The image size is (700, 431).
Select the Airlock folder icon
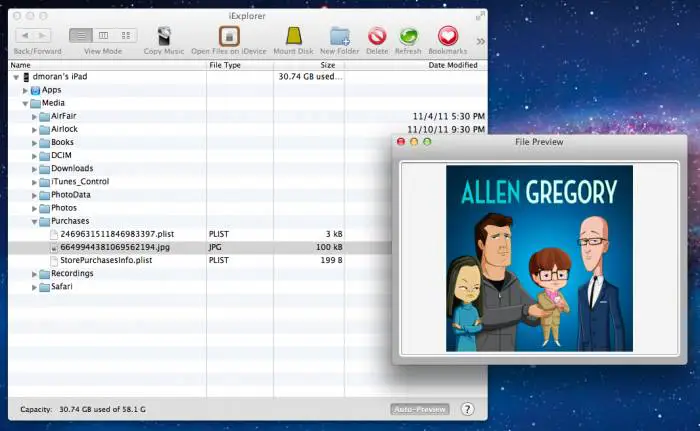coord(44,130)
